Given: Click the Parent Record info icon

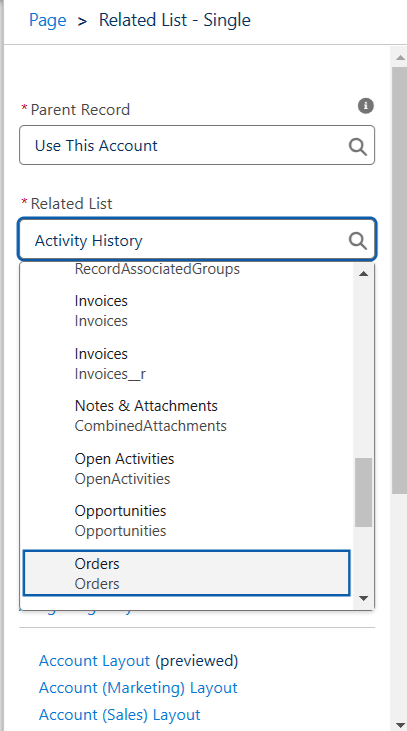Looking at the screenshot, I should (366, 106).
